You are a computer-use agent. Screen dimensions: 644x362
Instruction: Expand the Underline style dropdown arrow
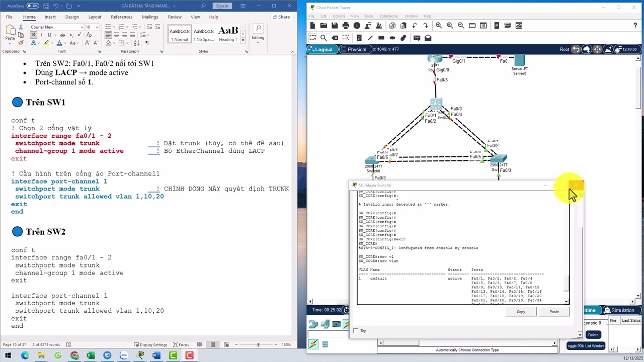(x=55, y=35)
